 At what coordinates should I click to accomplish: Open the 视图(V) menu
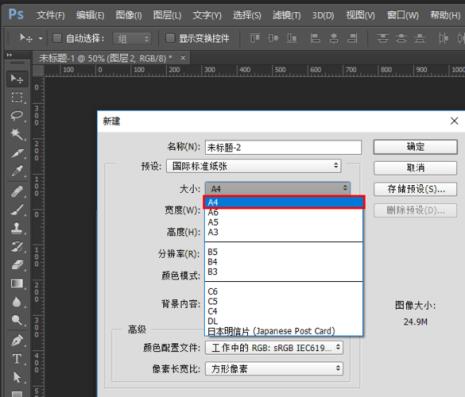360,15
